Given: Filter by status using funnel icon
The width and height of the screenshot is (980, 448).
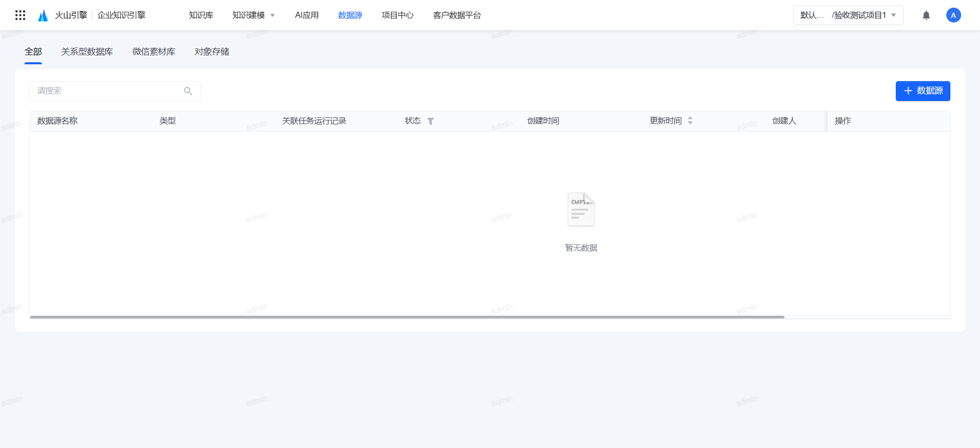Looking at the screenshot, I should click(431, 121).
